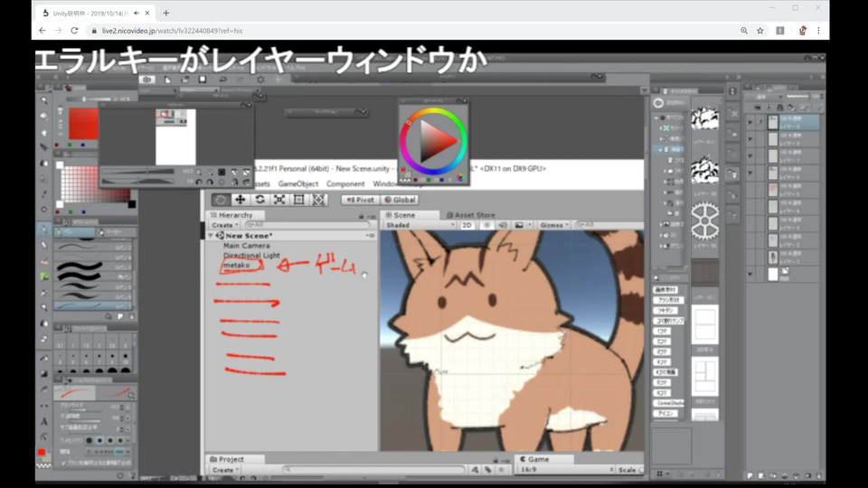Reload the browser page

coord(74,31)
